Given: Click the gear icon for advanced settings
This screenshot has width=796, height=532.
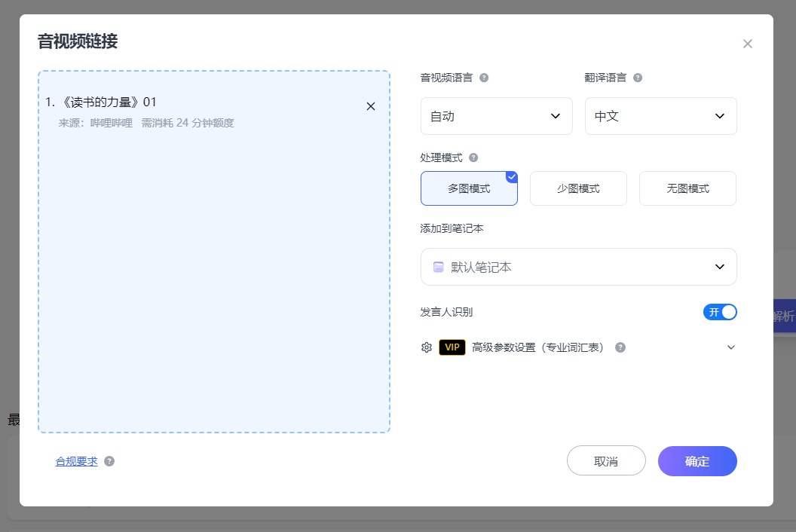Looking at the screenshot, I should pyautogui.click(x=427, y=347).
